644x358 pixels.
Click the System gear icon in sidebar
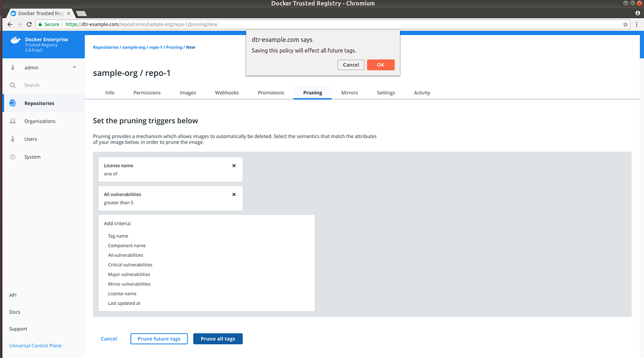[x=13, y=157]
